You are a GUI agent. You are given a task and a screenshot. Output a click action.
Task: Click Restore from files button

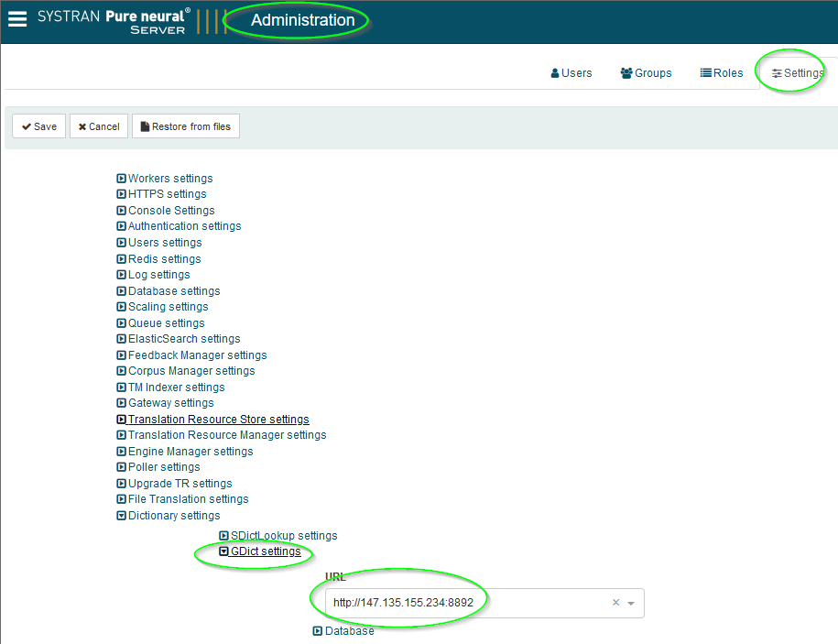185,126
